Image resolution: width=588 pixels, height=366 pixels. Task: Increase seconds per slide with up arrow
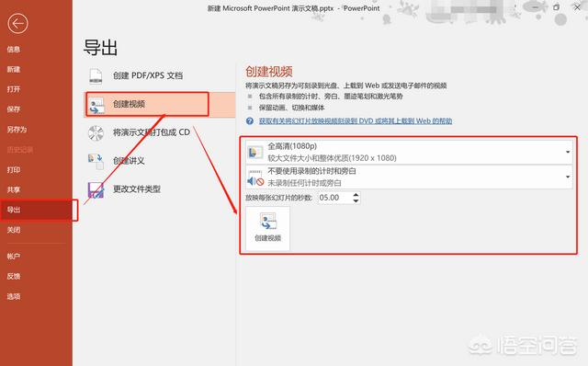(x=356, y=195)
